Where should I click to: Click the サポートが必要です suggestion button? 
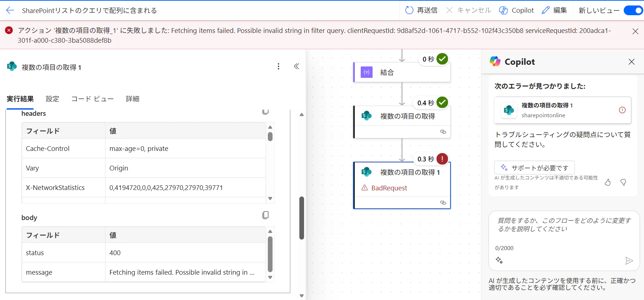[534, 168]
